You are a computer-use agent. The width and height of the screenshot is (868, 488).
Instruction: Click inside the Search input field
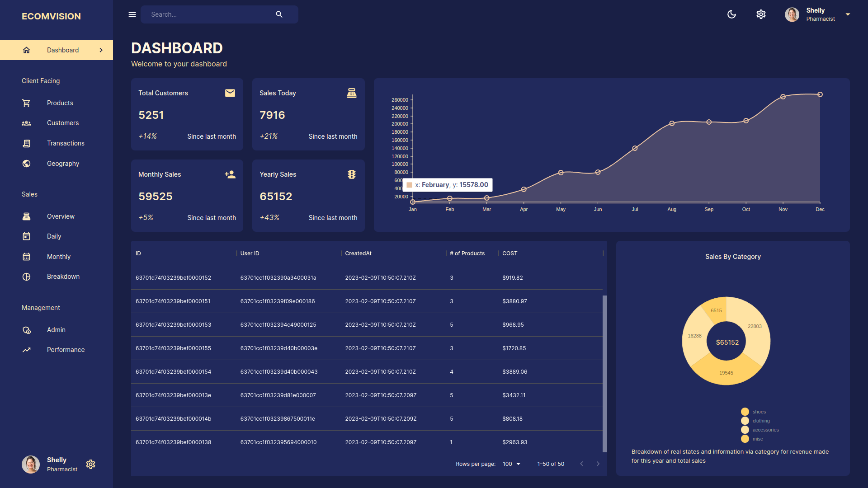click(x=208, y=14)
